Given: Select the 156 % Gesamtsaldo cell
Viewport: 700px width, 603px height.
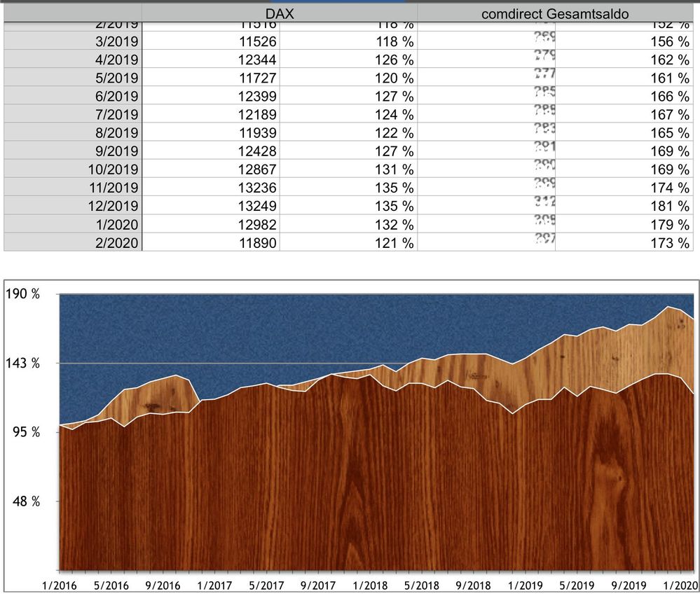Looking at the screenshot, I should (624, 41).
